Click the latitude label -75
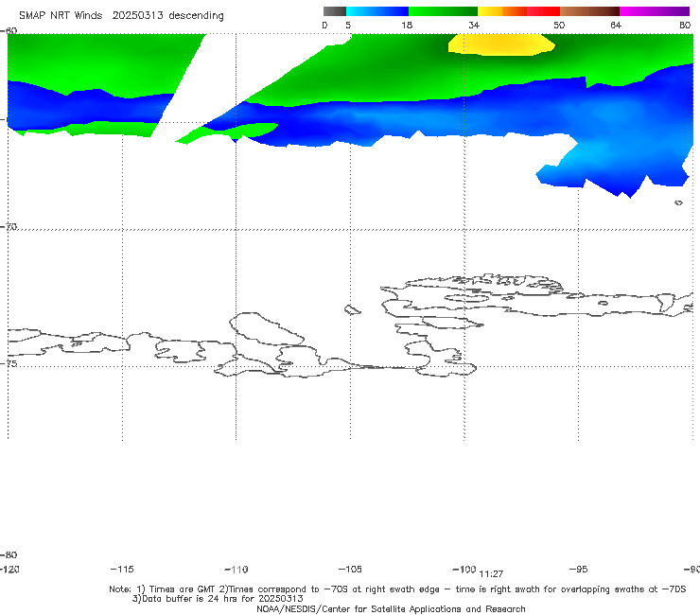 9,364
